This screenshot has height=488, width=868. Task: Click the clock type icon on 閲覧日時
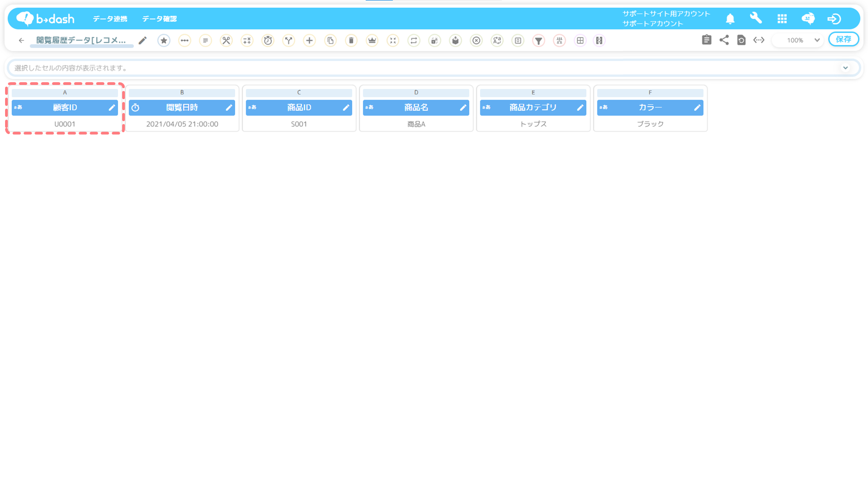point(135,107)
